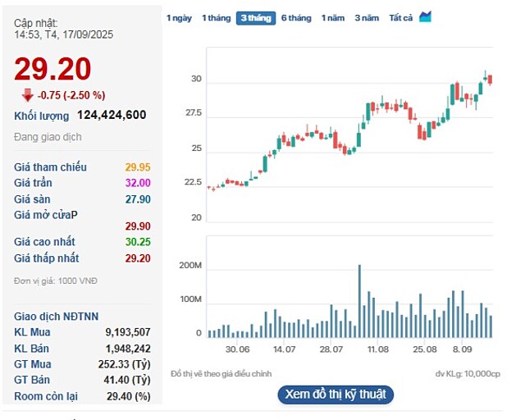Image resolution: width=525 pixels, height=420 pixels.
Task: Click the Giá sàn value 27.90
Action: [x=137, y=199]
